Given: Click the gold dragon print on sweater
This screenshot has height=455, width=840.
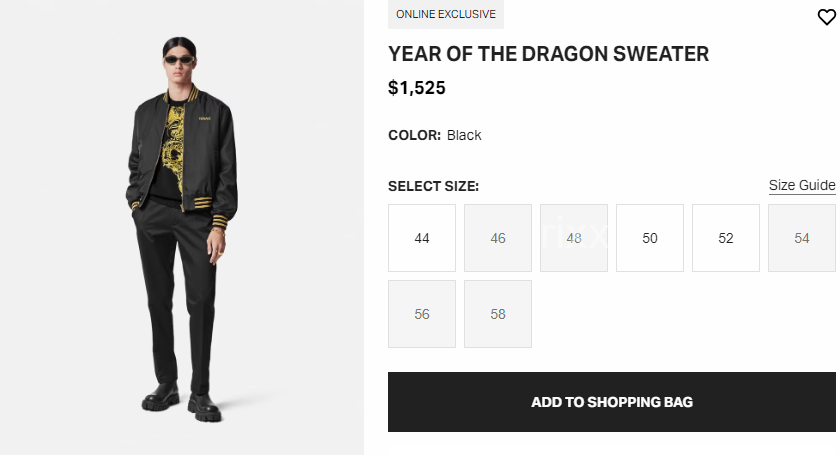Looking at the screenshot, I should 174,150.
